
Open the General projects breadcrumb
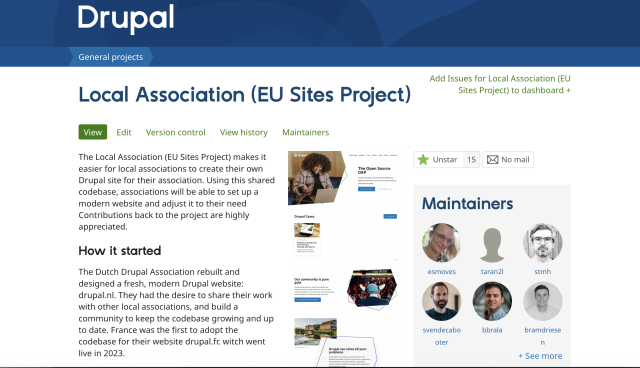tap(111, 57)
